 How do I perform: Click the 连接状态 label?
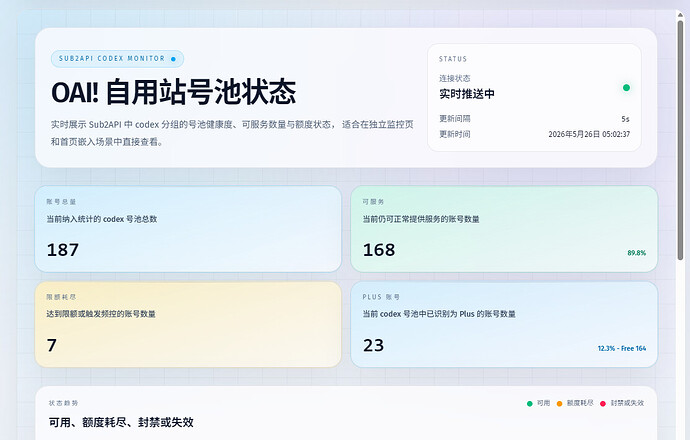[x=455, y=78]
